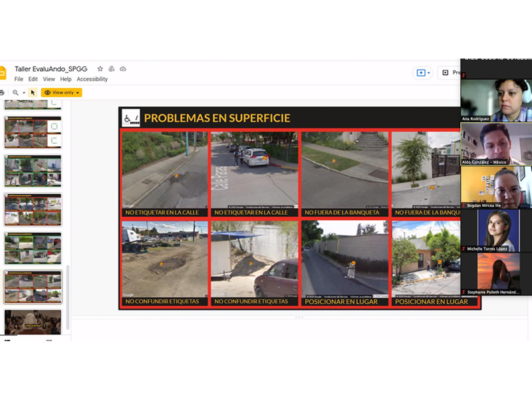Screen dimensions: 532x399
Task: Open the Accessibility menu
Action: click(92, 79)
